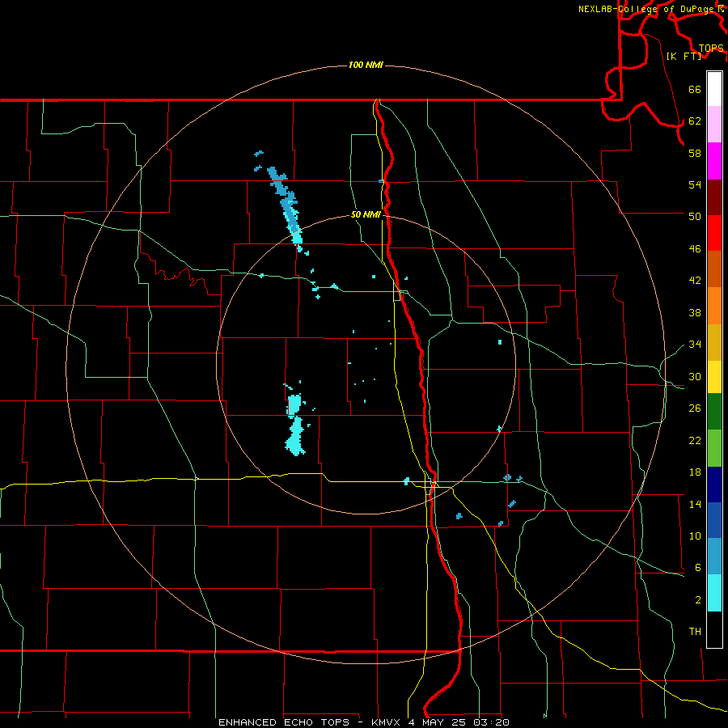The width and height of the screenshot is (728, 728).
Task: Click the KMVX station identifier in caption
Action: coord(386,722)
